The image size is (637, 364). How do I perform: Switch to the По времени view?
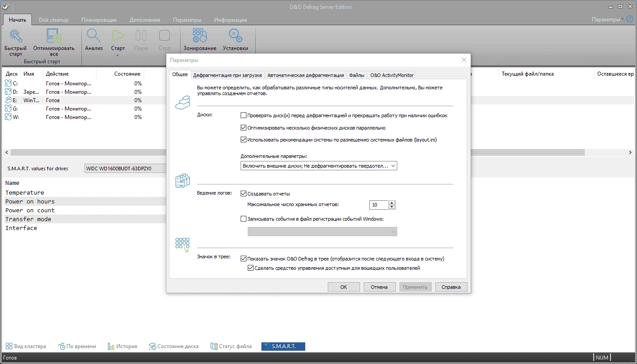pyautogui.click(x=77, y=346)
